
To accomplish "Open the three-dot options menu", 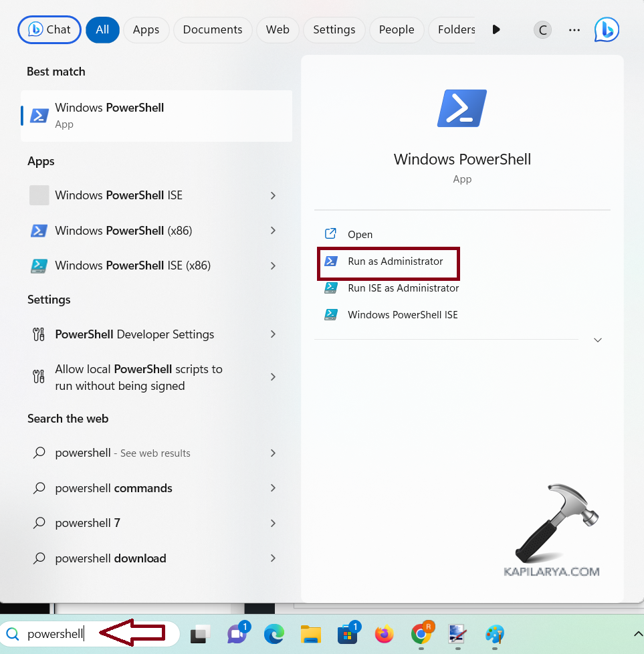I will click(574, 30).
